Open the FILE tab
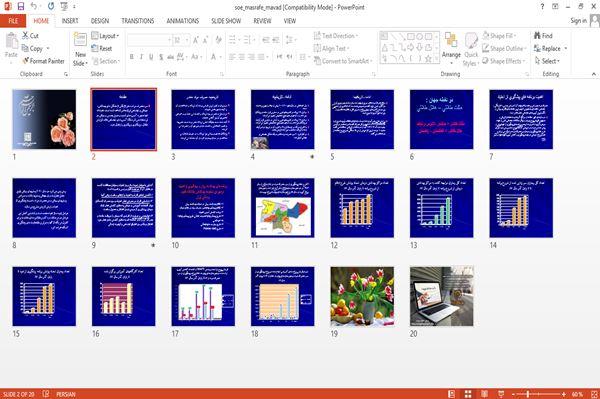The width and height of the screenshot is (600, 399). [x=13, y=21]
